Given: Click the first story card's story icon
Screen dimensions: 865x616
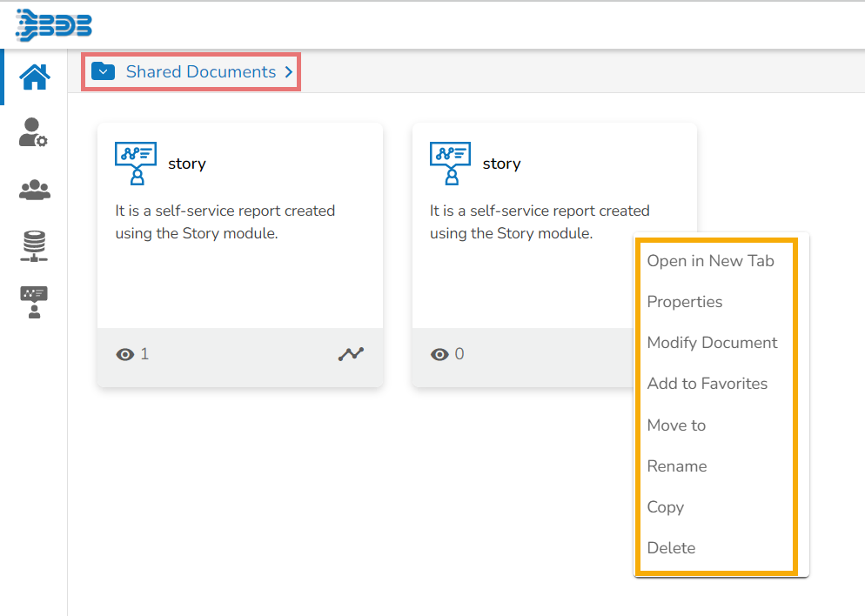Looking at the screenshot, I should 135,164.
